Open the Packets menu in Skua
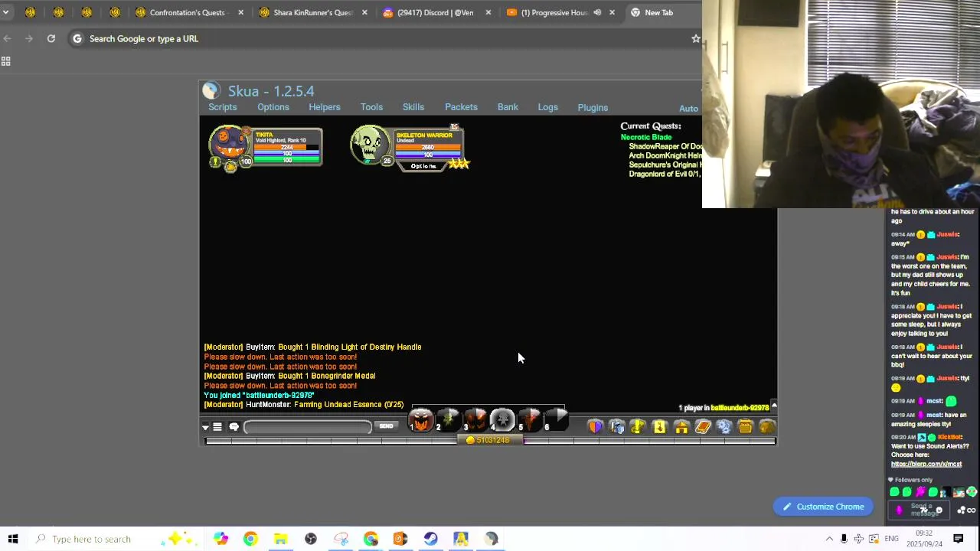Screen dimensions: 980x551 click(x=461, y=107)
